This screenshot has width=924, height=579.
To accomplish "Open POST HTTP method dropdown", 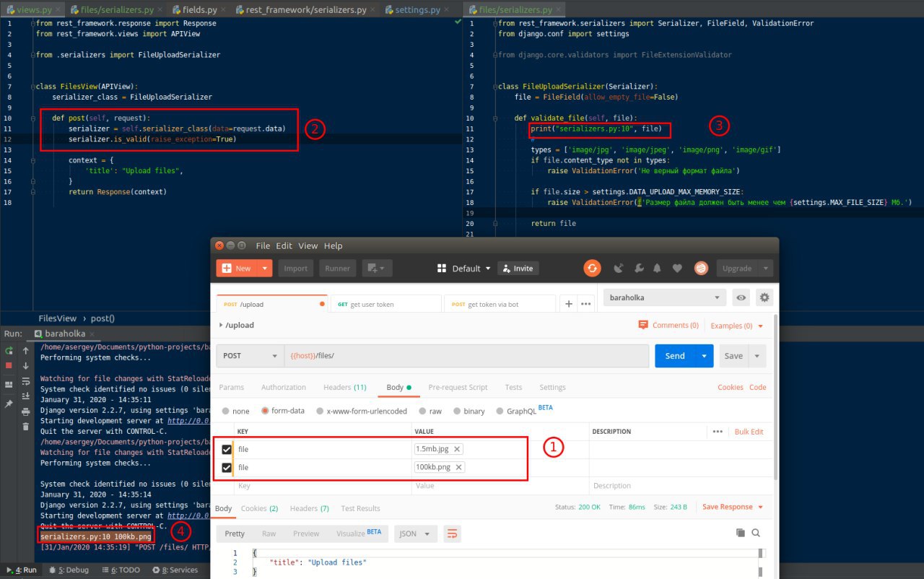I will click(250, 356).
